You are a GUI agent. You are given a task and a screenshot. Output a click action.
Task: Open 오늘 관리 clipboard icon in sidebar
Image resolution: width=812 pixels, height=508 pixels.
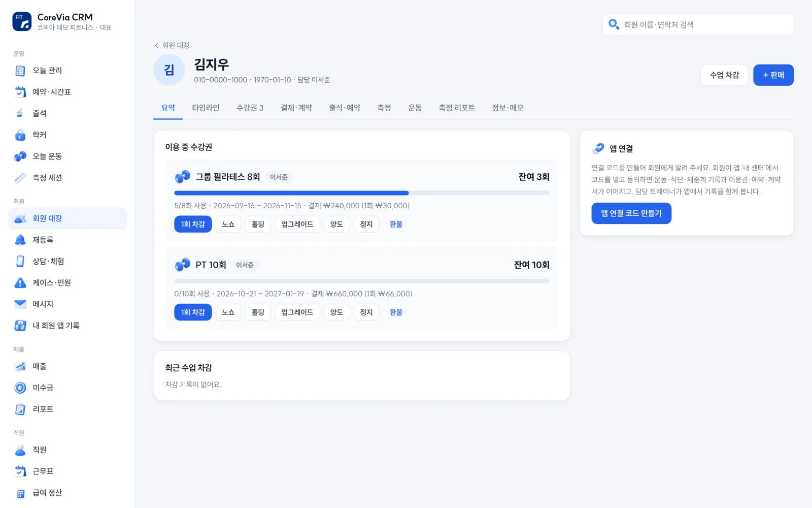tap(20, 71)
